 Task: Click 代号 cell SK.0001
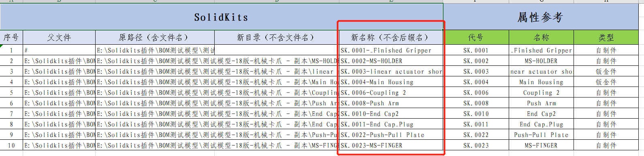click(x=476, y=50)
